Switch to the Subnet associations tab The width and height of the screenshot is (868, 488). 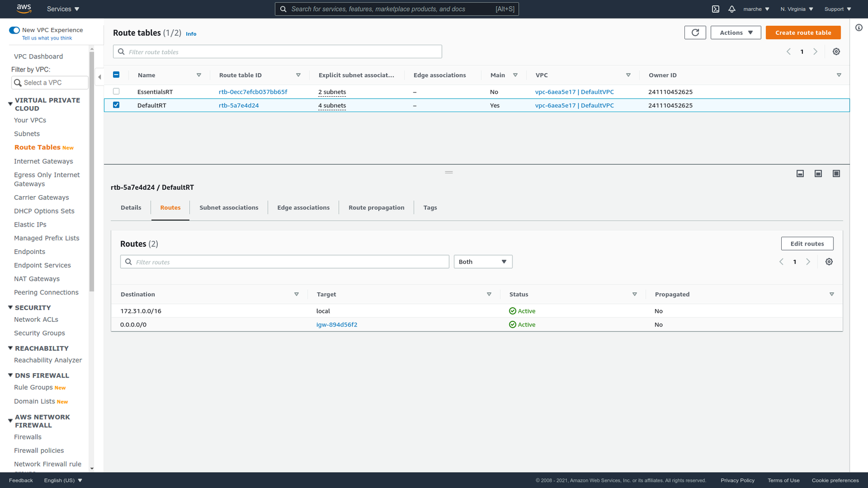(x=229, y=208)
